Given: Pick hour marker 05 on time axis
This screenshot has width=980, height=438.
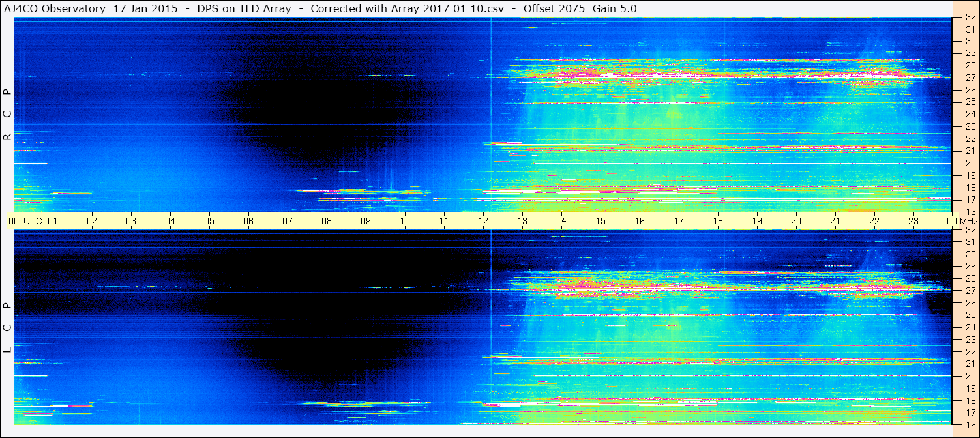Looking at the screenshot, I should [x=209, y=221].
